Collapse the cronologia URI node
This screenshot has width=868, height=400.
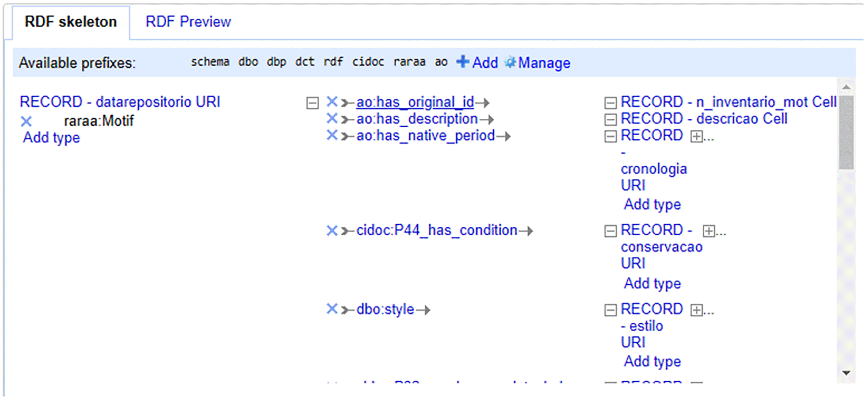(610, 137)
